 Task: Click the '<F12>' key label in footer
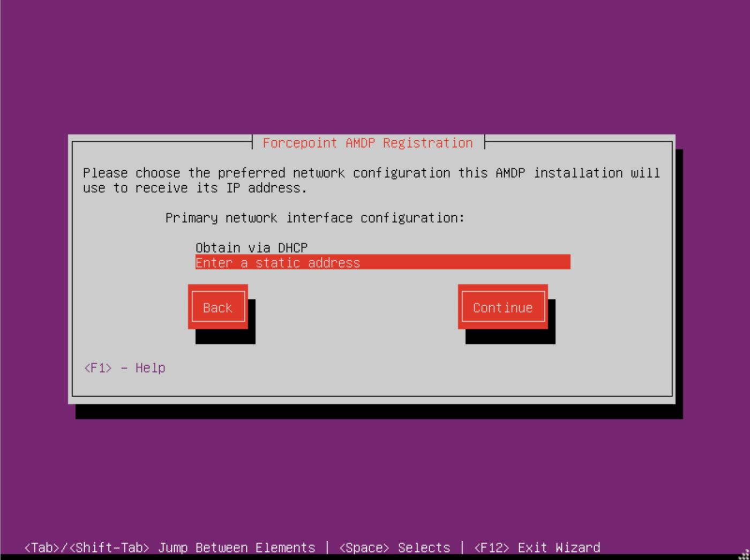click(491, 548)
